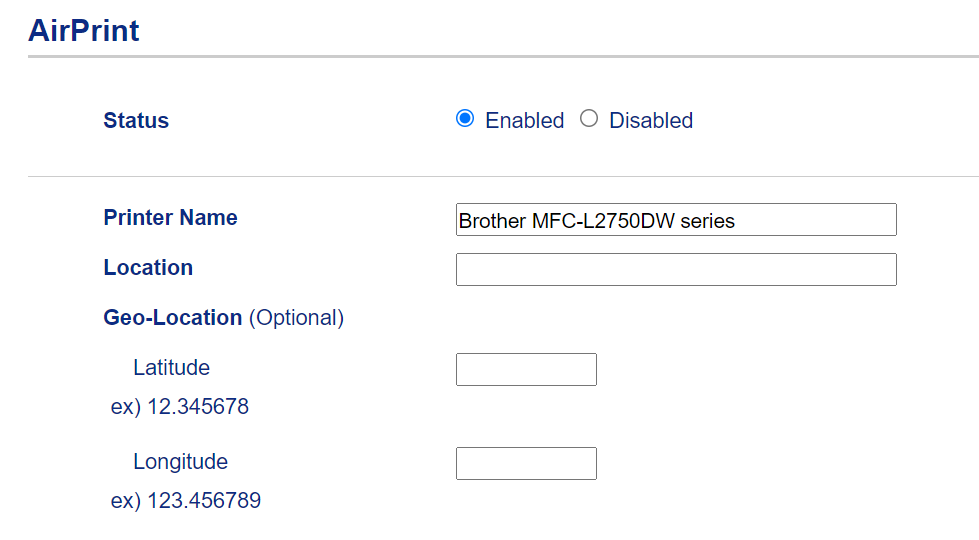Select the Enabled radio button

(x=464, y=119)
